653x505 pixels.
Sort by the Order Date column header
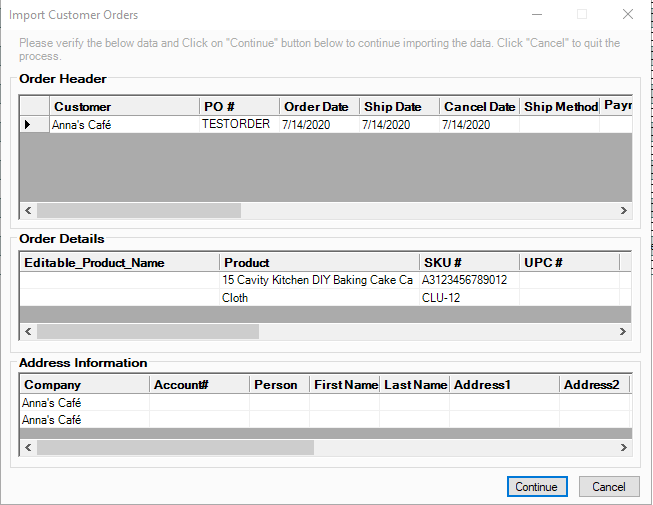coord(319,107)
